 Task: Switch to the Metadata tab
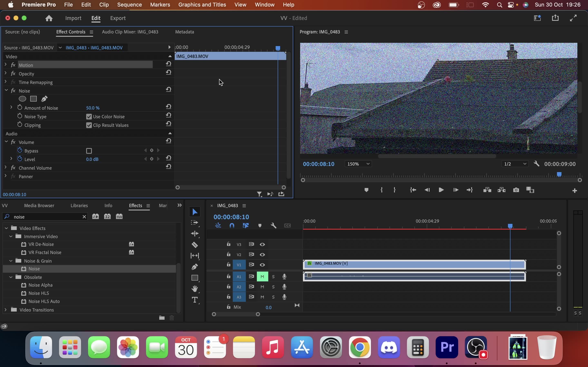click(184, 32)
